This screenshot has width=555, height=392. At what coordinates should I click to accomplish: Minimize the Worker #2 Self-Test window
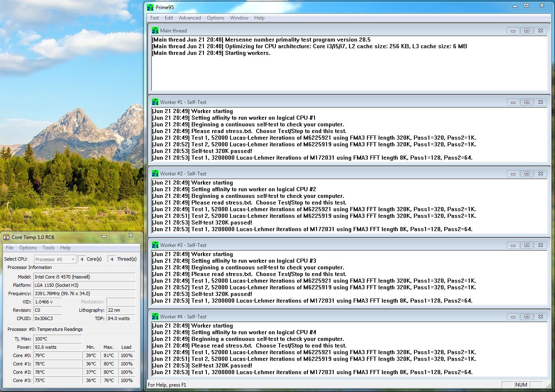click(x=513, y=174)
